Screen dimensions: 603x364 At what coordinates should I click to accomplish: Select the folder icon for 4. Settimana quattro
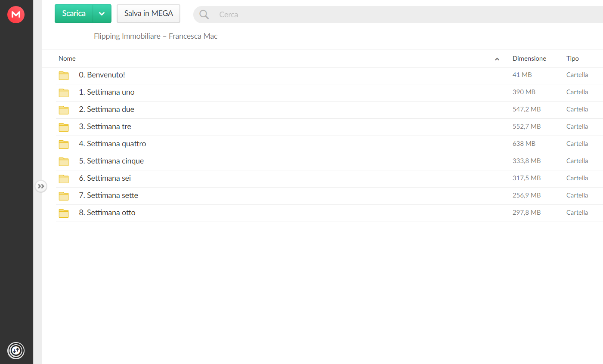pyautogui.click(x=64, y=144)
